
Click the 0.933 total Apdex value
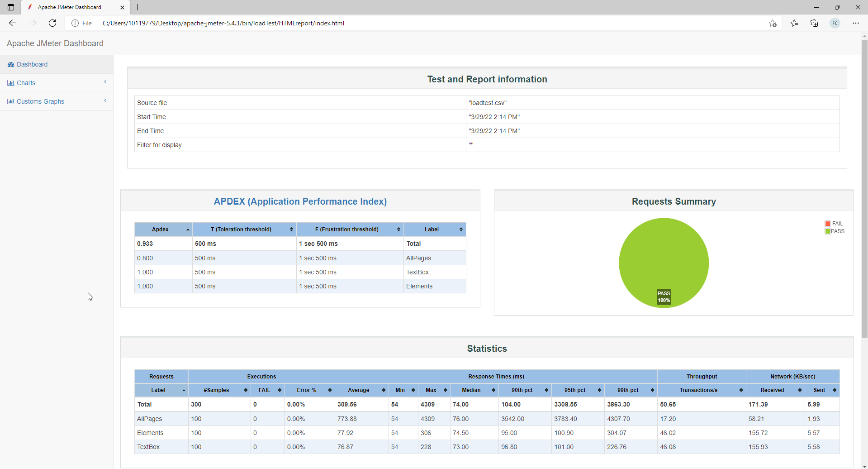145,244
